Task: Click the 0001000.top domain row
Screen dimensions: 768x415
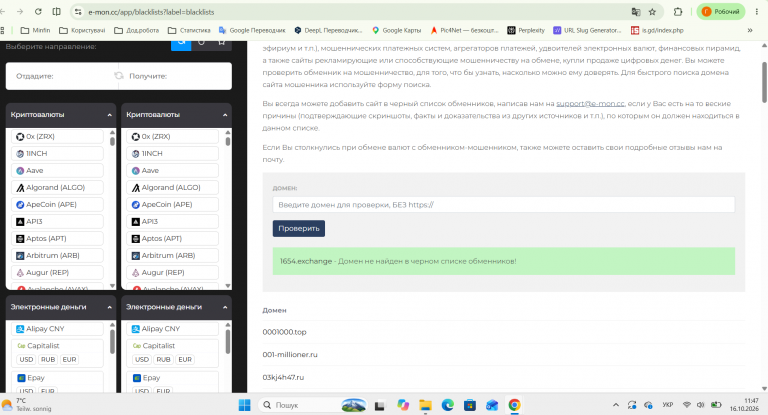Action: (504, 332)
